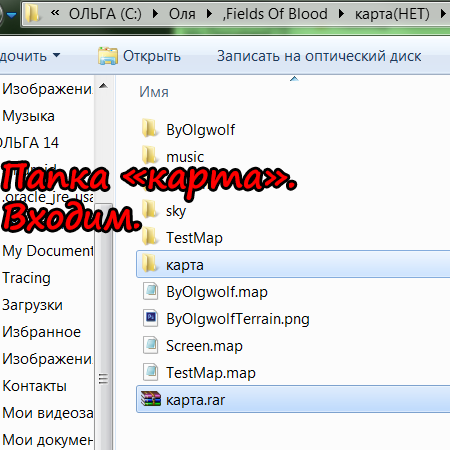This screenshot has width=450, height=450.
Task: Click the ByOlgwolf folder name
Action: coord(201,130)
